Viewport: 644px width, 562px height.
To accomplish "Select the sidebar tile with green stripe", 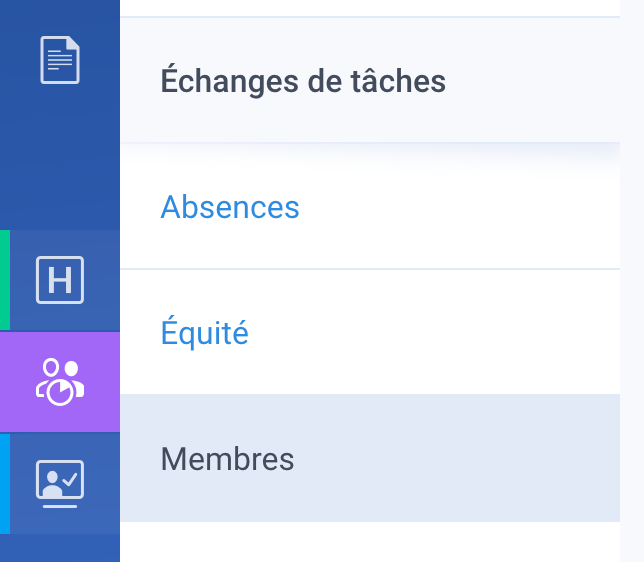I will coord(60,280).
